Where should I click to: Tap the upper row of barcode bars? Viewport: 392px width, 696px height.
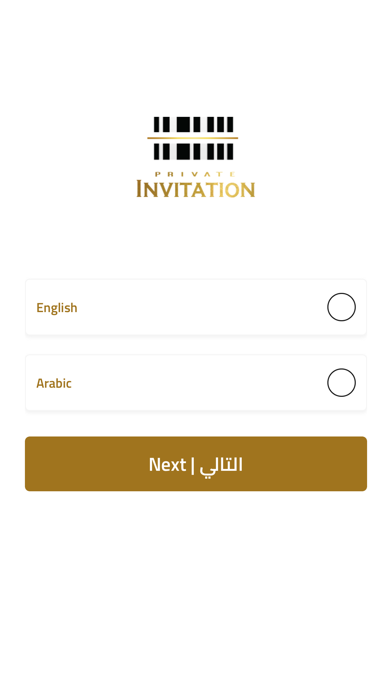pos(193,124)
